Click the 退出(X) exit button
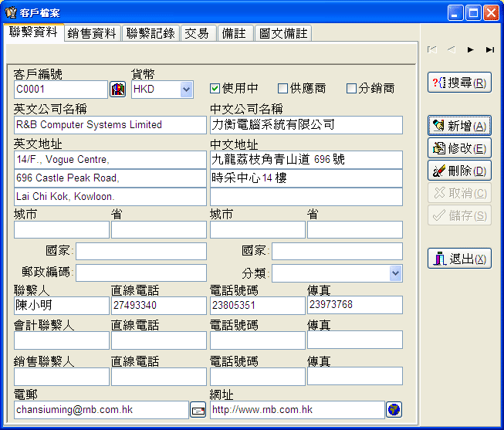This screenshot has height=430, width=504. click(x=459, y=259)
